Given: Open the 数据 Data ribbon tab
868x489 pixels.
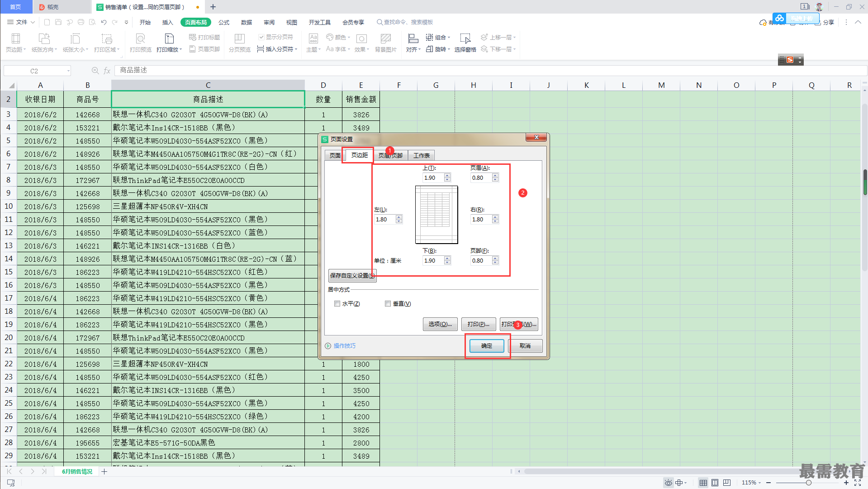Looking at the screenshot, I should pos(247,22).
